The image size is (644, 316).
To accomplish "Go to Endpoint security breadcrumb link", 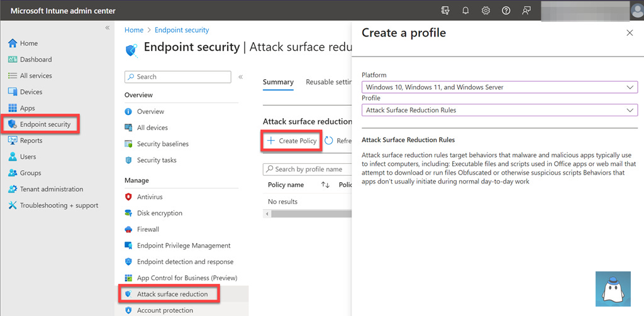I will tap(182, 30).
